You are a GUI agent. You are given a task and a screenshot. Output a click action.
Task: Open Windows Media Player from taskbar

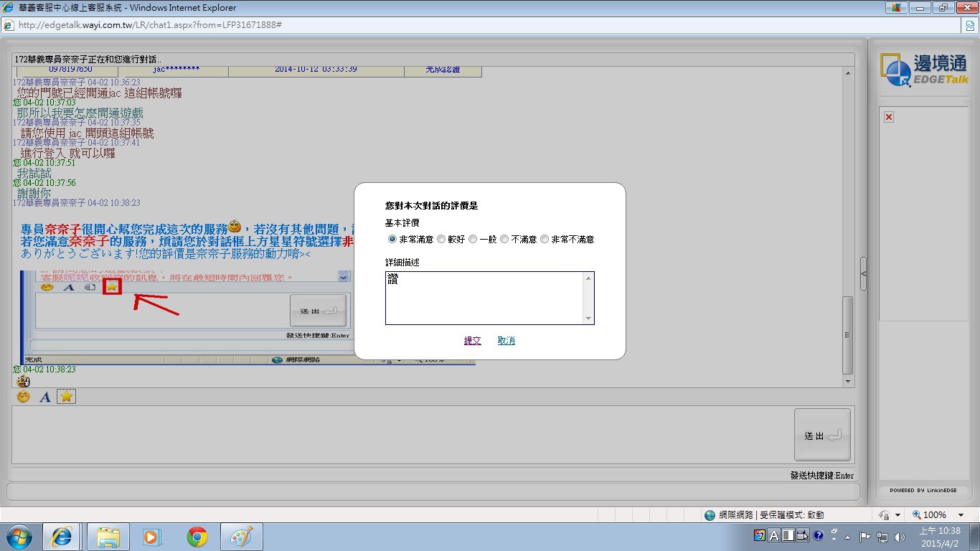pos(151,537)
